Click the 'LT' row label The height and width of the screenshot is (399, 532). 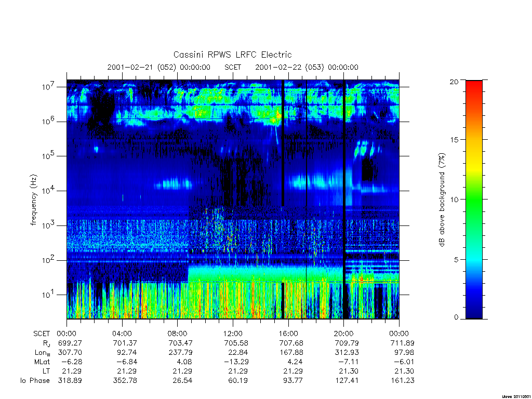tap(46, 371)
